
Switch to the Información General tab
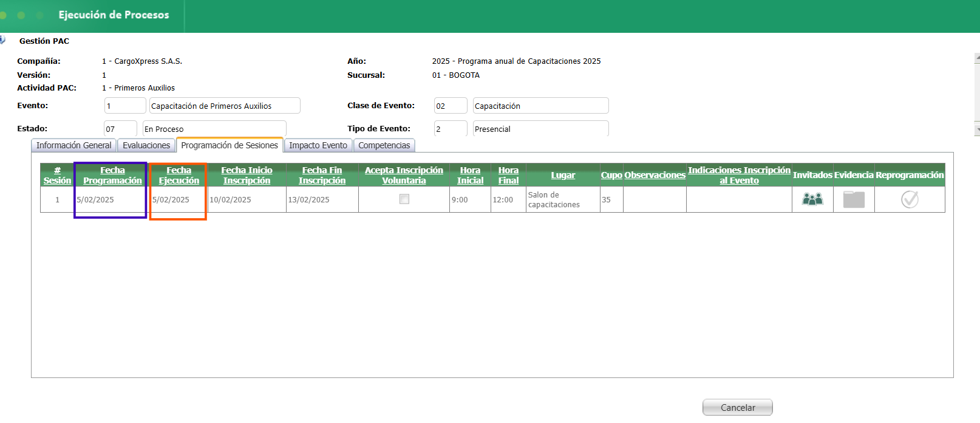(x=73, y=145)
